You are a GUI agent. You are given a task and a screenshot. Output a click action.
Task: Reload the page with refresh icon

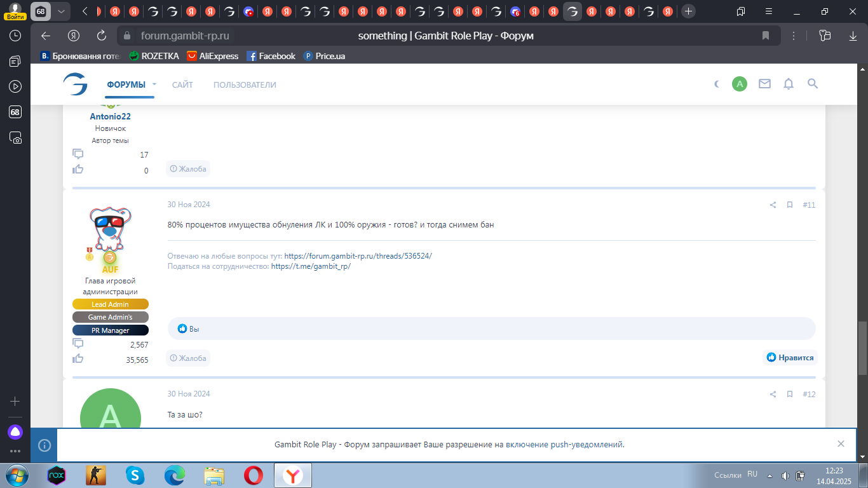(102, 36)
